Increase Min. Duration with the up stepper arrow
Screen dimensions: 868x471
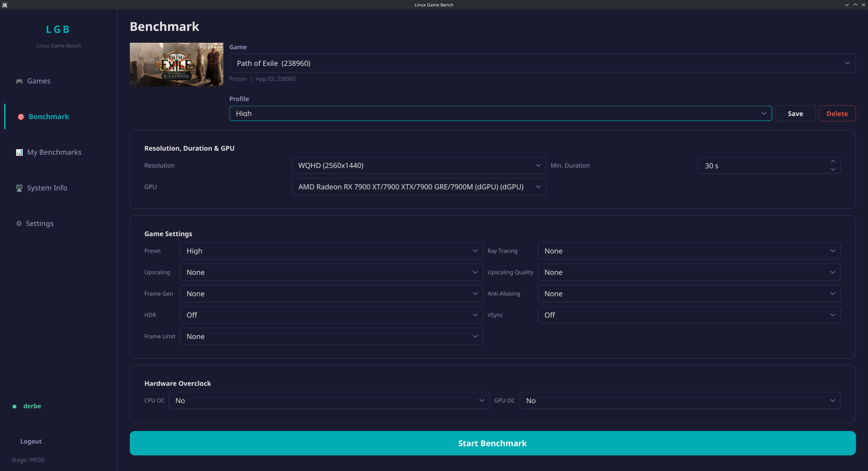coord(833,162)
